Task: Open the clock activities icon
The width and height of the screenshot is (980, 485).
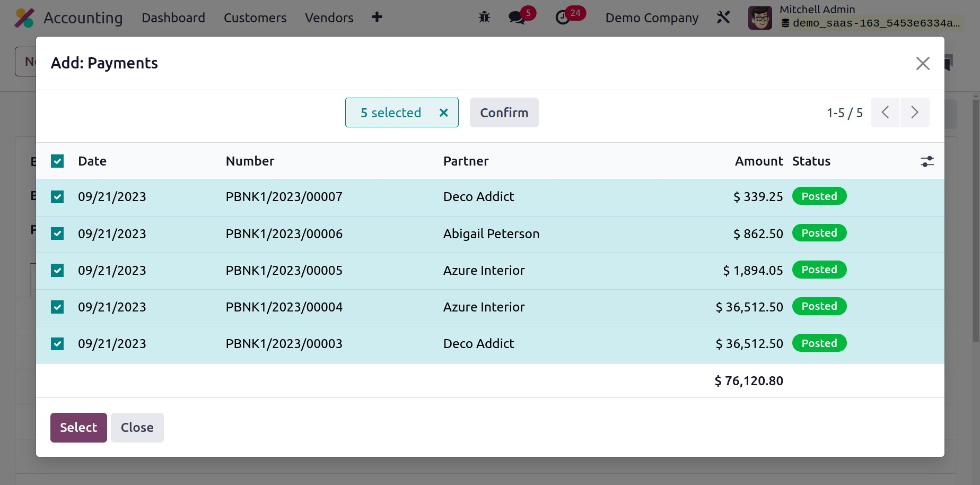Action: 563,18
